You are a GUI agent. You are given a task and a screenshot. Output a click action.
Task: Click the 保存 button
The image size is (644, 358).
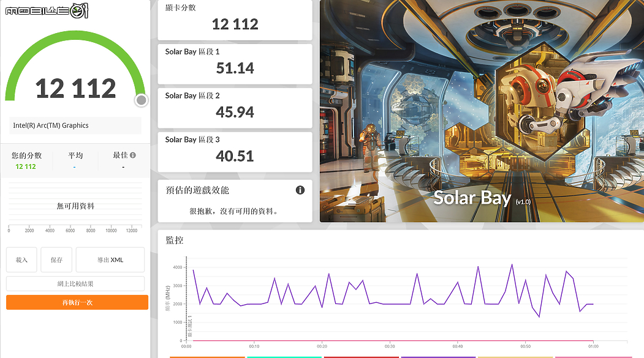point(56,259)
